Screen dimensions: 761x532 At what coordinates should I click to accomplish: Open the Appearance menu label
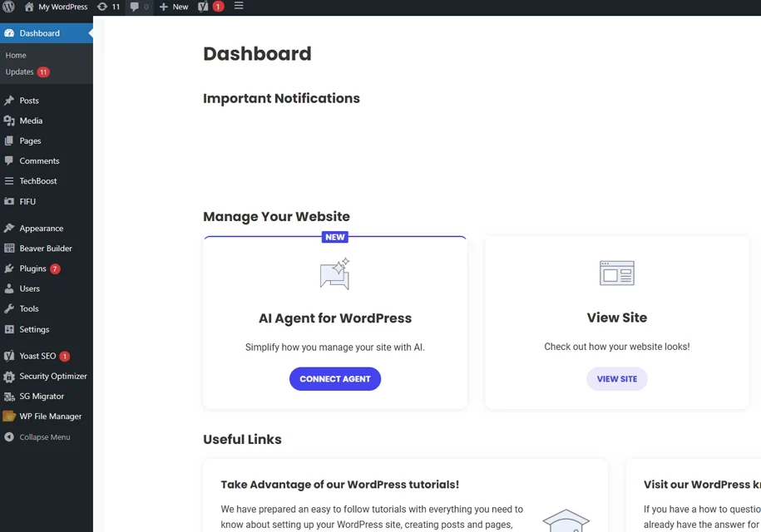pyautogui.click(x=42, y=229)
